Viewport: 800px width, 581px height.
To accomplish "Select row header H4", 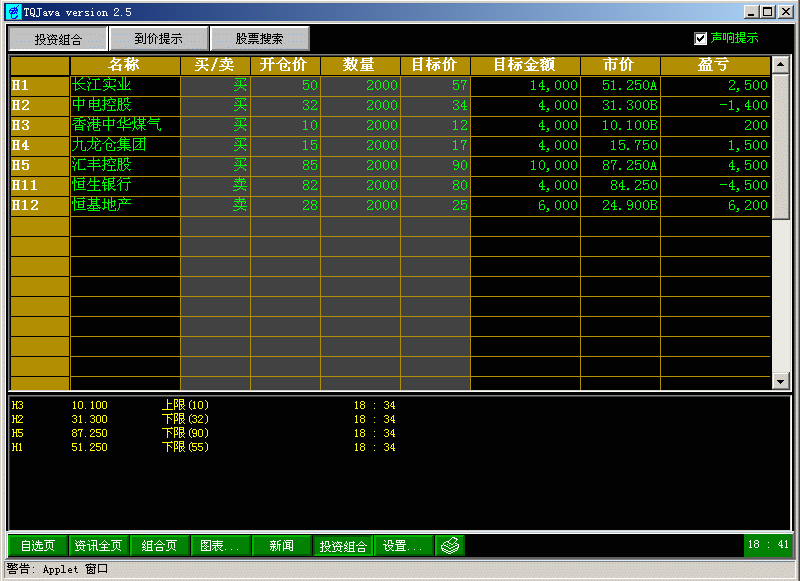I will [40, 145].
